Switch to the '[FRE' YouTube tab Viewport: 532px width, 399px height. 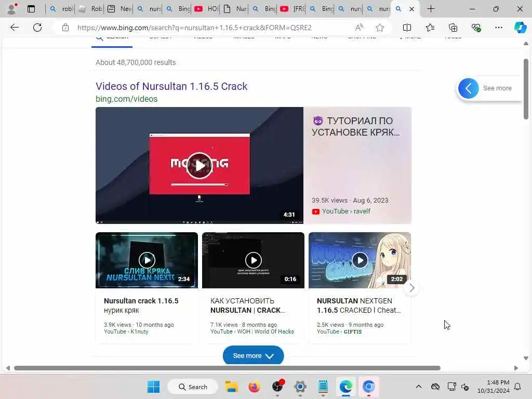click(292, 9)
